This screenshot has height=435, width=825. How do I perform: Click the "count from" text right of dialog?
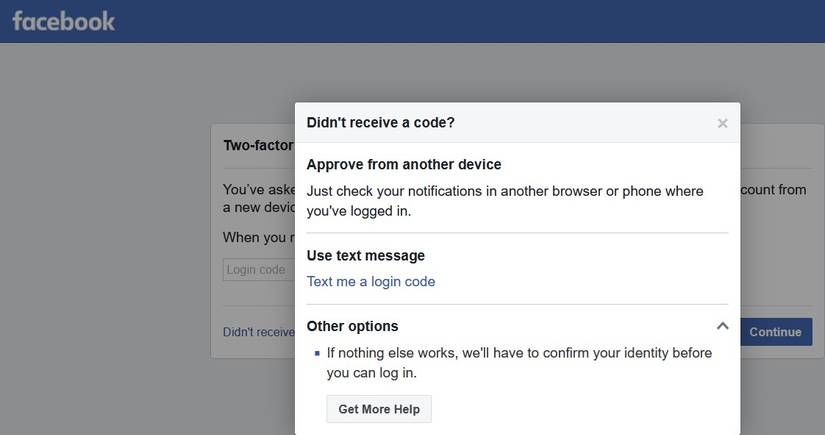click(773, 189)
